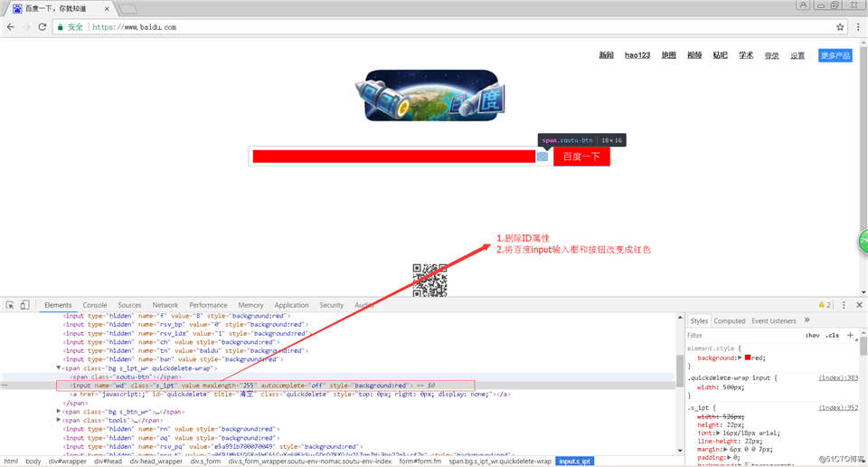Open the hao123 link
868x467 pixels.
tap(637, 55)
